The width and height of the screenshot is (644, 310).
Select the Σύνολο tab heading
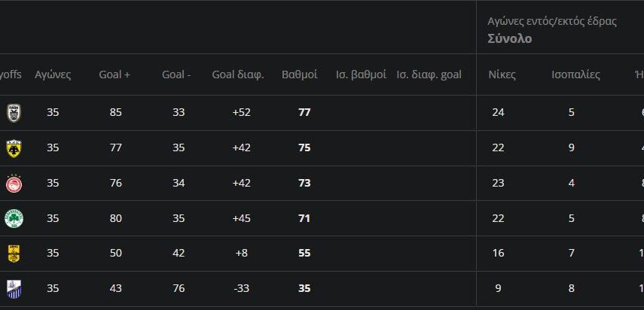[x=509, y=38]
